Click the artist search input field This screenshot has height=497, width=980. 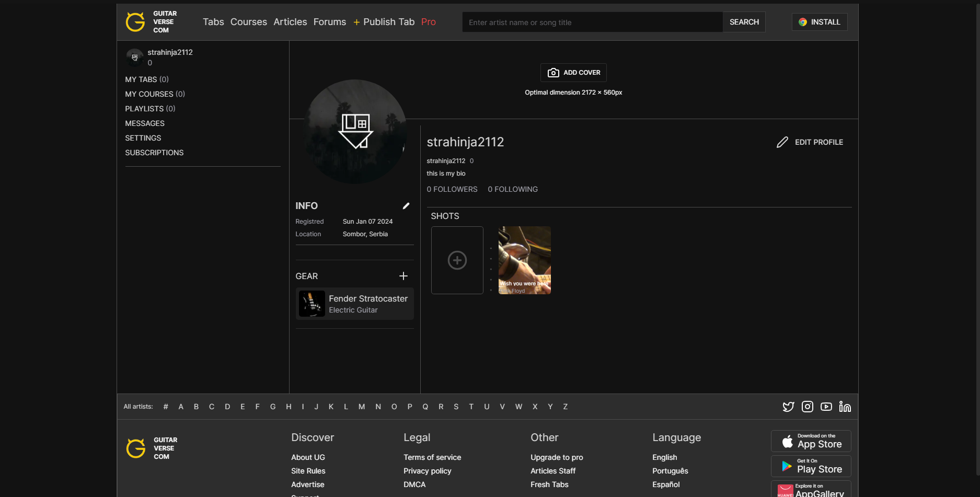tap(593, 22)
